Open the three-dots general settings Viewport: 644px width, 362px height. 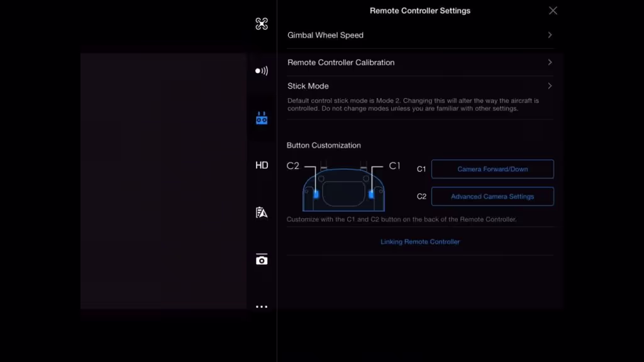pyautogui.click(x=262, y=307)
